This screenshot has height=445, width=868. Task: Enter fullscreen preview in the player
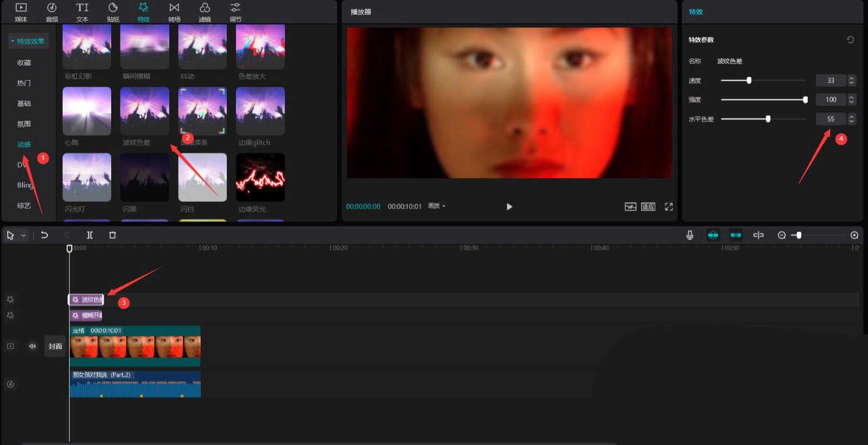[668, 207]
